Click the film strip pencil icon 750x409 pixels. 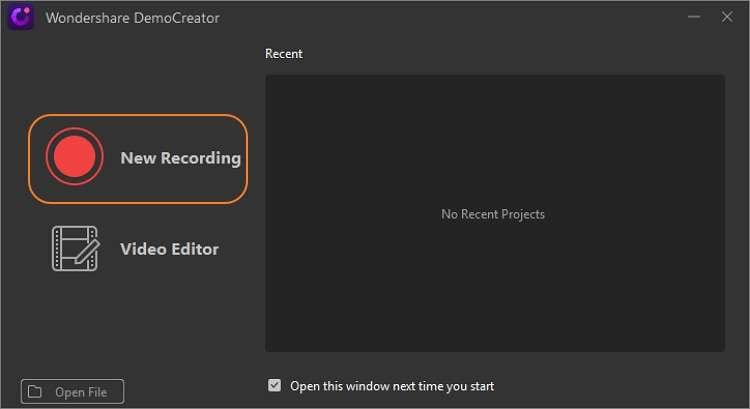76,249
